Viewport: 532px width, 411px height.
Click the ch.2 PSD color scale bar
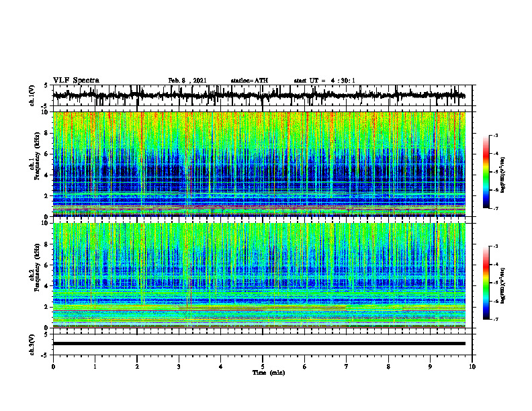(x=486, y=283)
